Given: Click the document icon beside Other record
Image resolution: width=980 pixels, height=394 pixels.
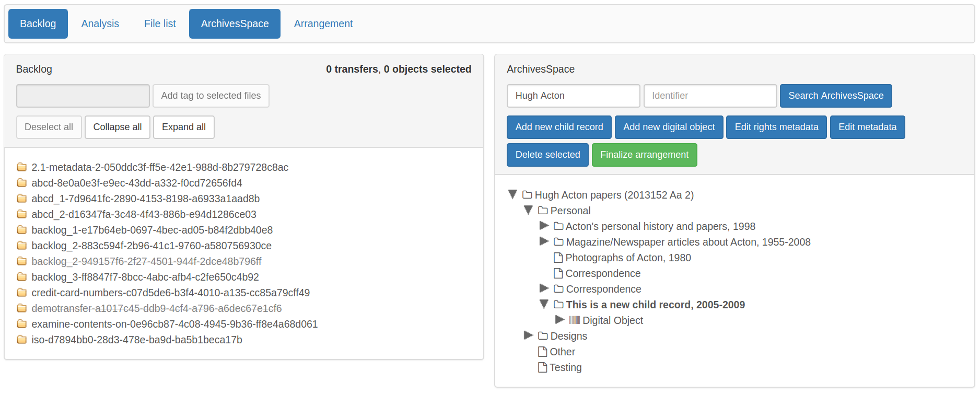Looking at the screenshot, I should click(542, 352).
